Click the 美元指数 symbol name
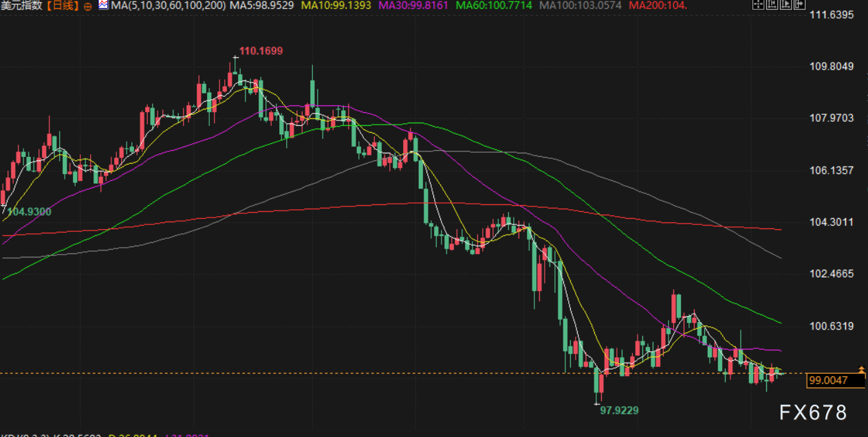 pos(21,6)
